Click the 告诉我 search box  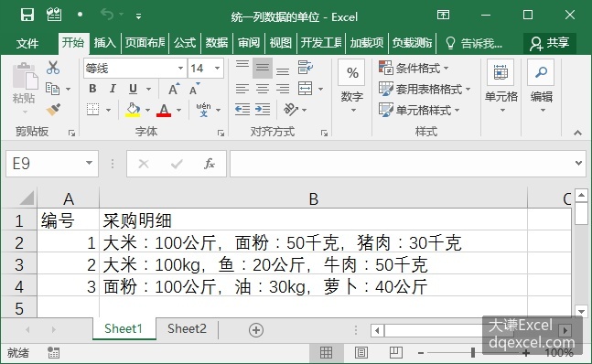[474, 43]
